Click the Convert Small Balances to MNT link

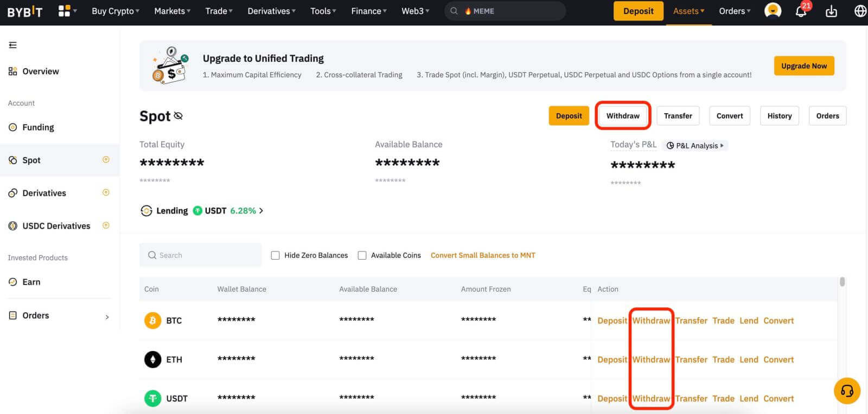pyautogui.click(x=483, y=255)
